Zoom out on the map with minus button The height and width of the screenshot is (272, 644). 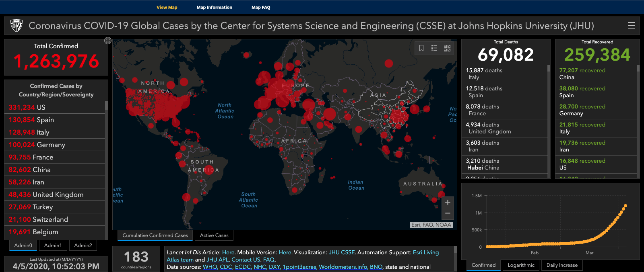448,213
